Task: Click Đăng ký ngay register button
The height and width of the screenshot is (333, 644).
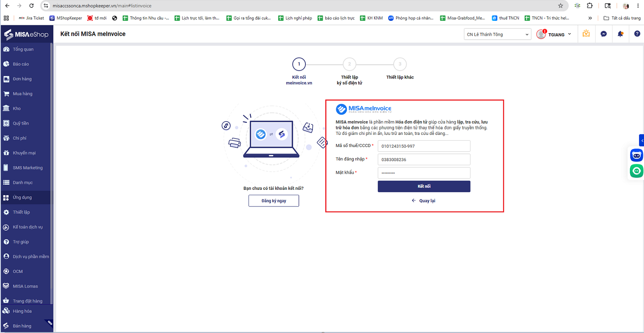Action: click(274, 201)
